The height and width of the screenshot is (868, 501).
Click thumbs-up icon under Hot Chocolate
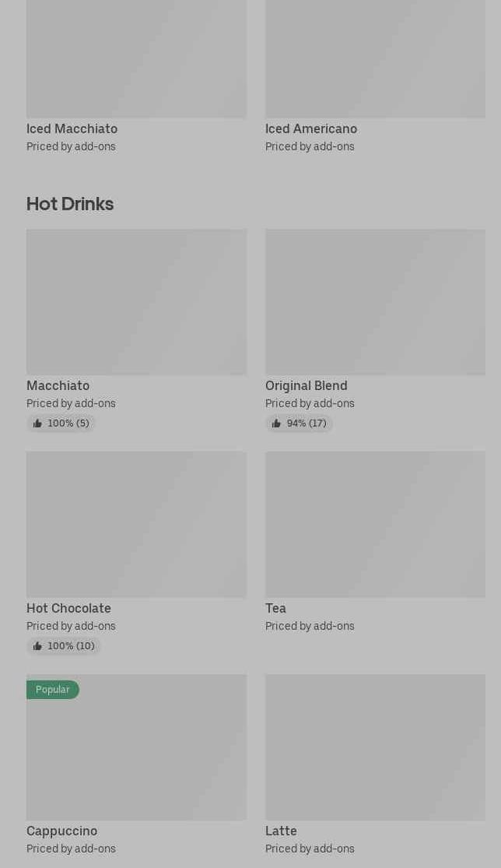tap(37, 646)
